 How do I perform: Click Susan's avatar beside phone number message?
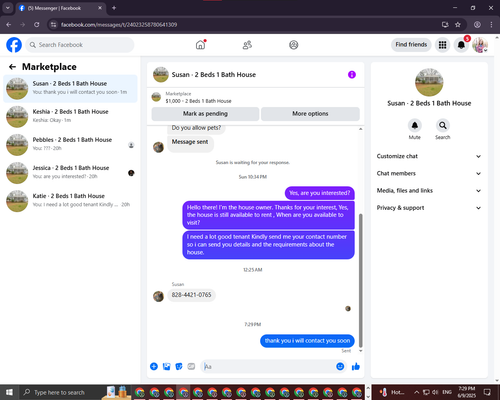158,296
